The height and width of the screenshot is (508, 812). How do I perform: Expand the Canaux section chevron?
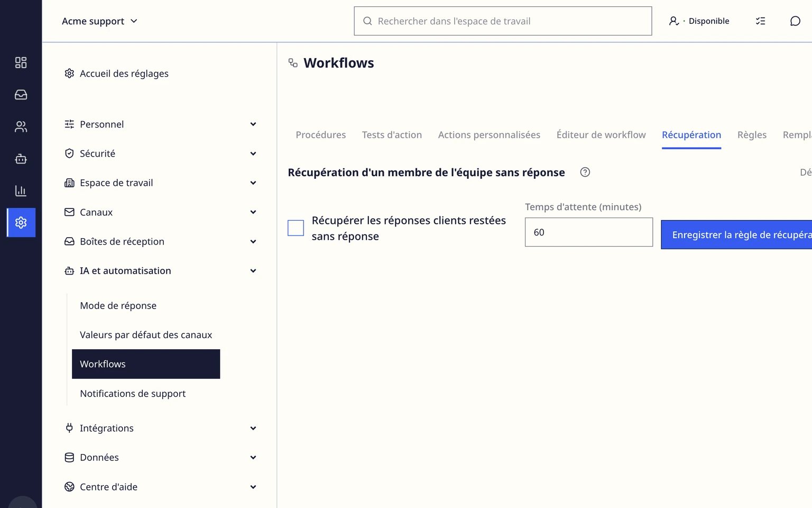[x=253, y=212]
